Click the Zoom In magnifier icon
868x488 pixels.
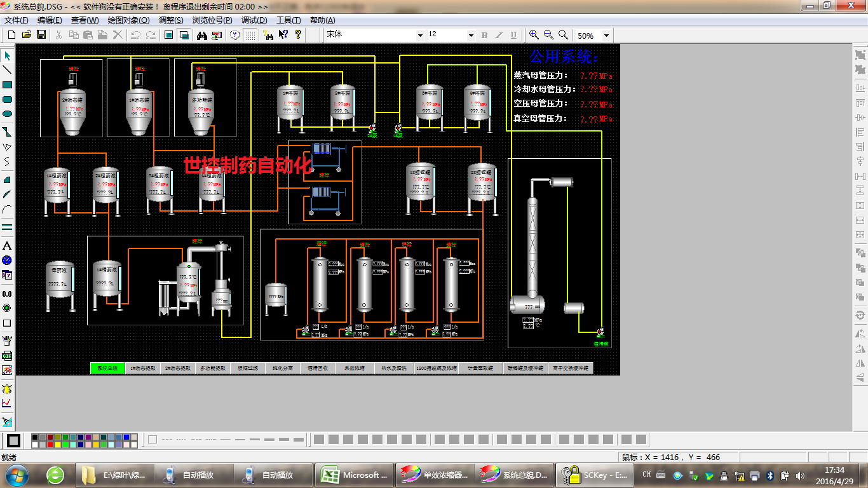(534, 35)
